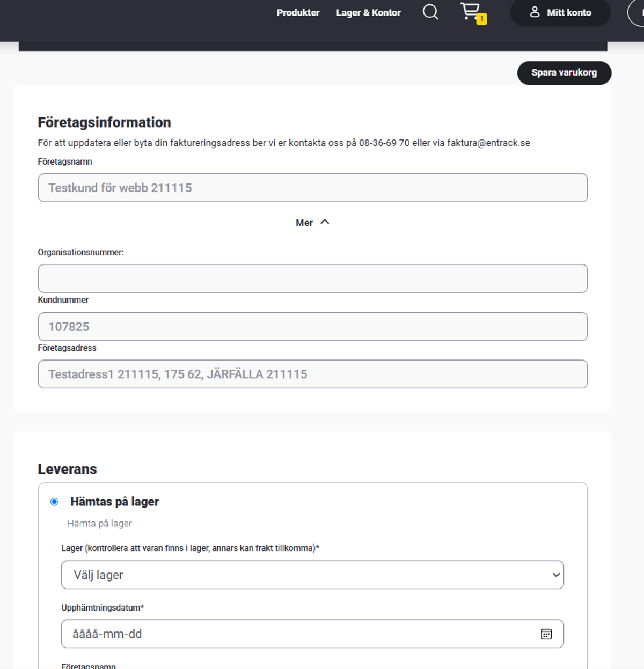The image size is (644, 669).
Task: Open the Lager & Kontor menu
Action: click(368, 12)
